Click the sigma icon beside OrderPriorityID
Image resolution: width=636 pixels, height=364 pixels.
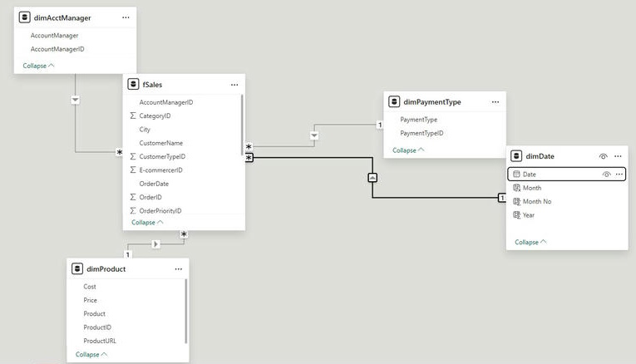[x=133, y=211]
